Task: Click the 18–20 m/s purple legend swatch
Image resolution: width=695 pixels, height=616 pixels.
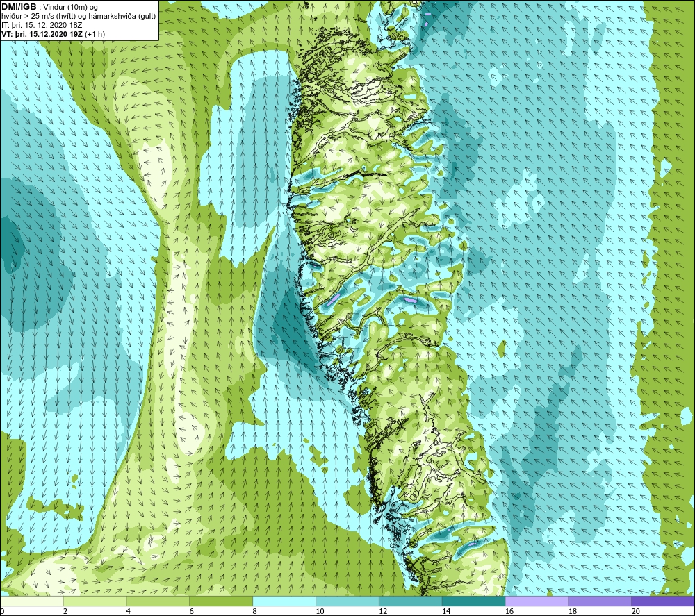Action: pos(600,601)
